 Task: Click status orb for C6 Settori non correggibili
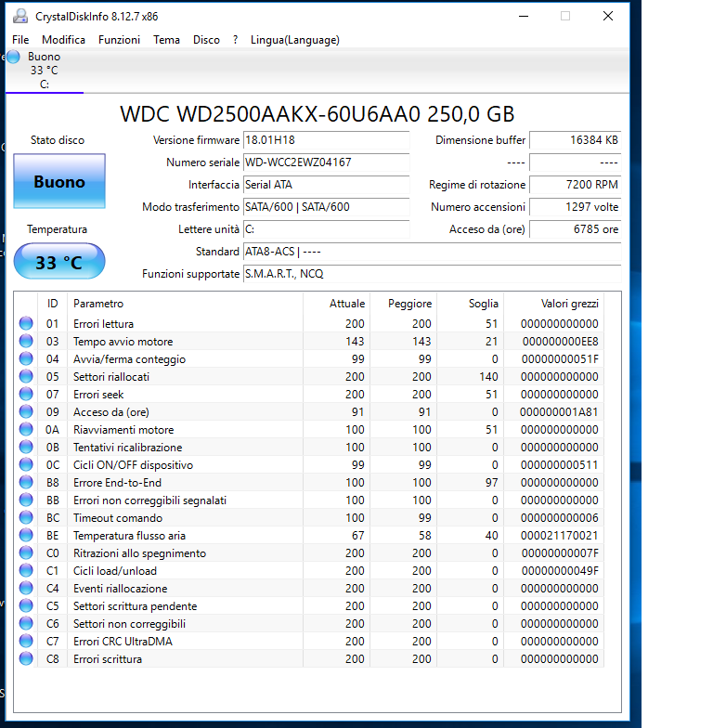coord(26,624)
